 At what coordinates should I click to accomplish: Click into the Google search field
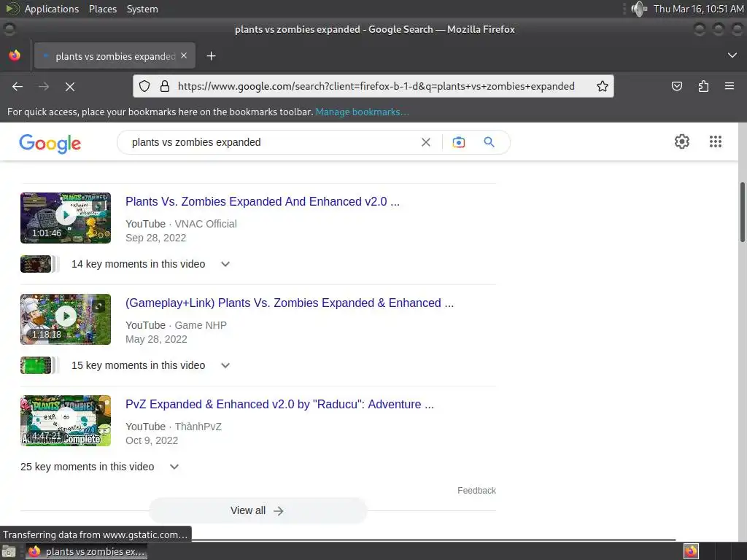pos(271,142)
